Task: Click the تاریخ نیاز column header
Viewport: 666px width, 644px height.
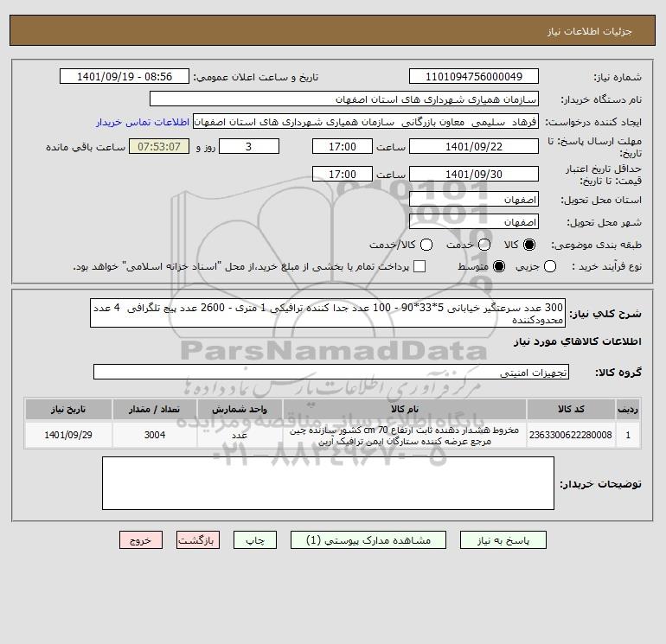Action: pos(68,409)
